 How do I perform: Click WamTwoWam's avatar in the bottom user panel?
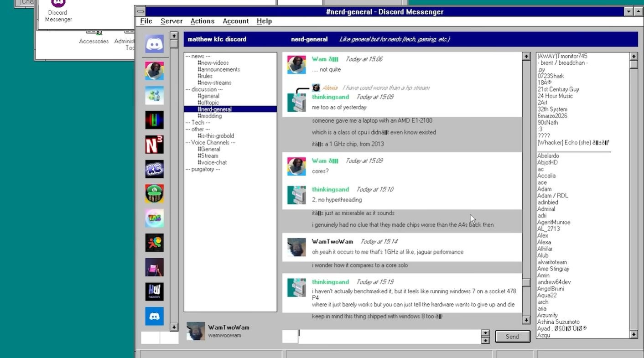pyautogui.click(x=196, y=331)
